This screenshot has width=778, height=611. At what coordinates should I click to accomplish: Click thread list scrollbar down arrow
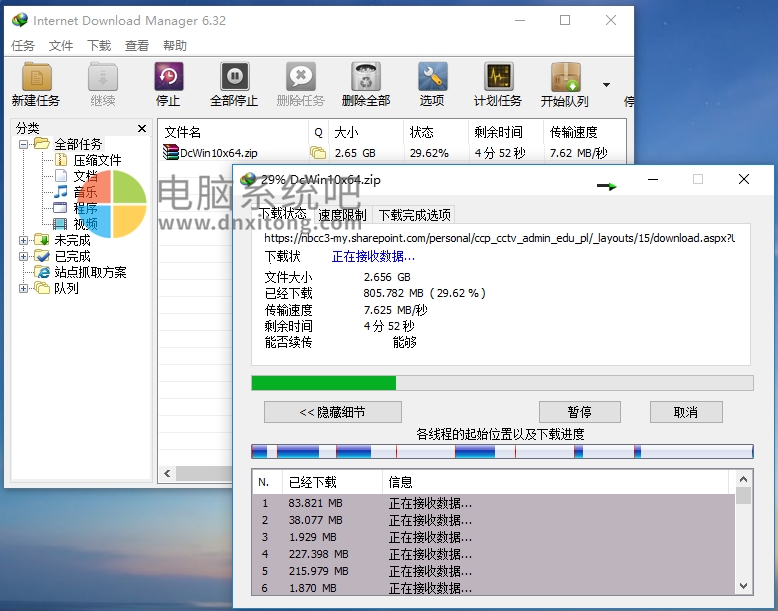[743, 586]
